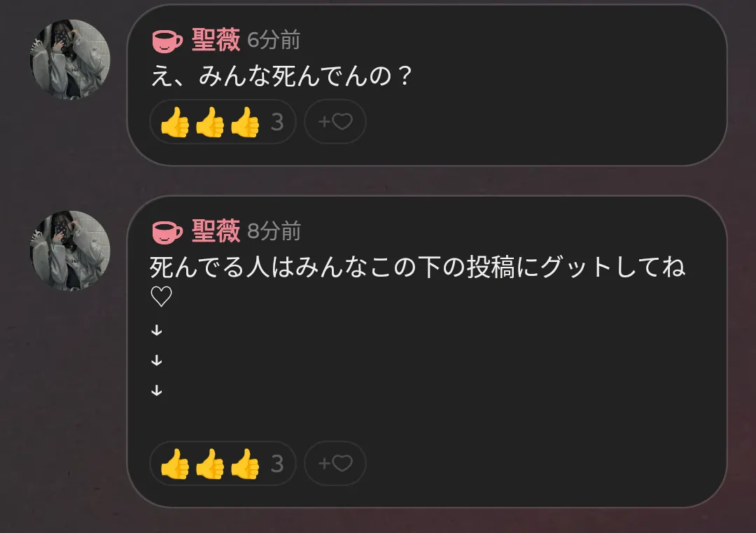Viewport: 756px width, 533px height.
Task: Open 聖薇 username on the 8分前 post
Action: point(216,230)
